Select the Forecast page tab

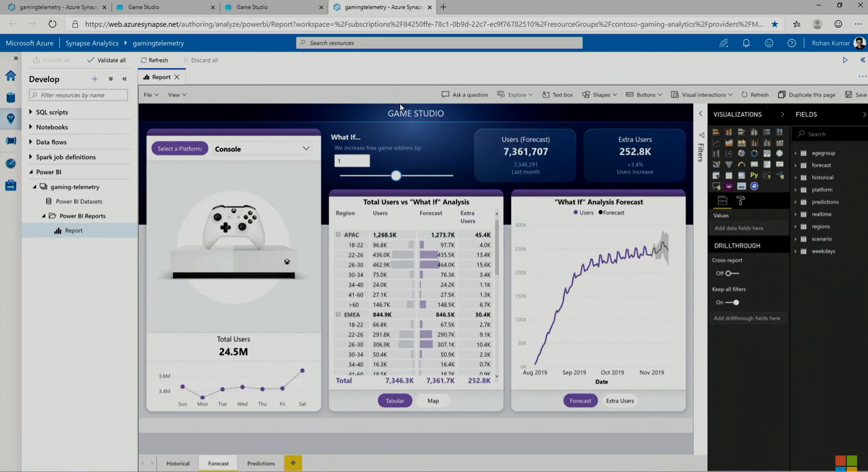point(218,463)
